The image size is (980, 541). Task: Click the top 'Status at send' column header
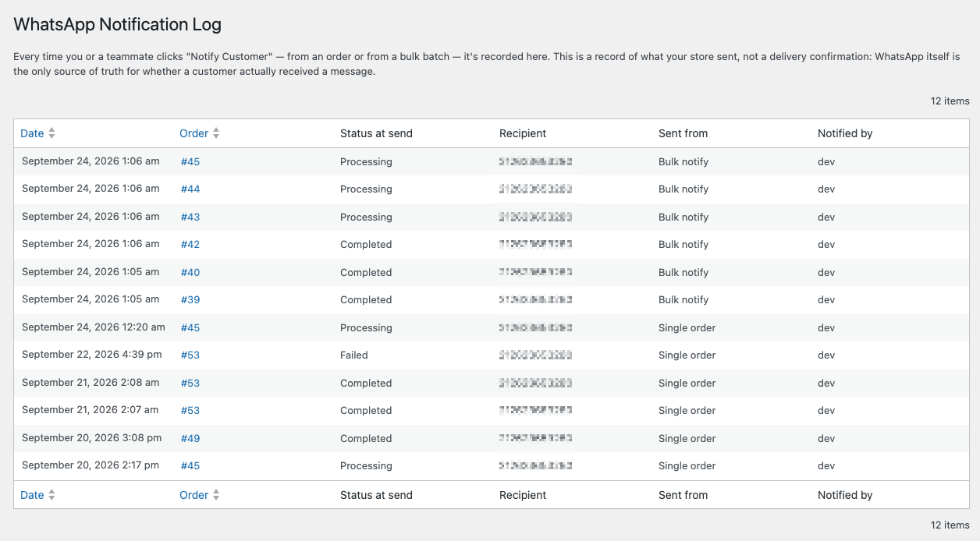tap(376, 133)
